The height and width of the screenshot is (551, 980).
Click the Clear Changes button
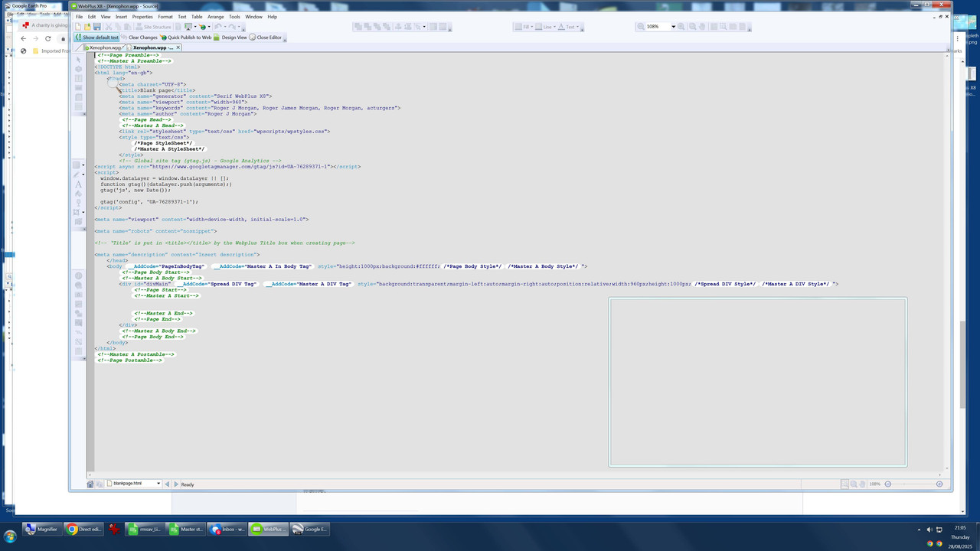click(x=140, y=37)
